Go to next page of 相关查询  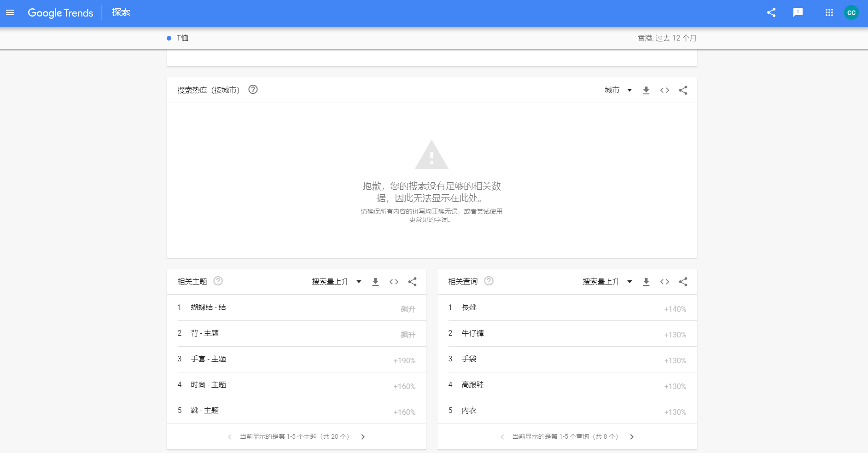click(632, 437)
